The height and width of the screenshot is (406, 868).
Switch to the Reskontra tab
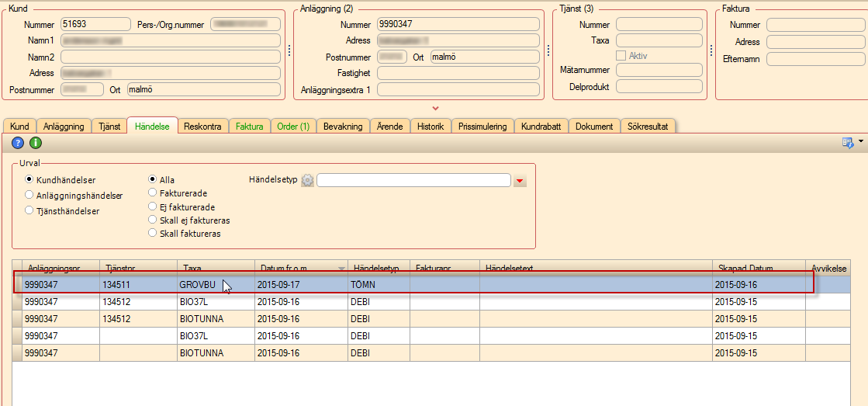(x=202, y=127)
